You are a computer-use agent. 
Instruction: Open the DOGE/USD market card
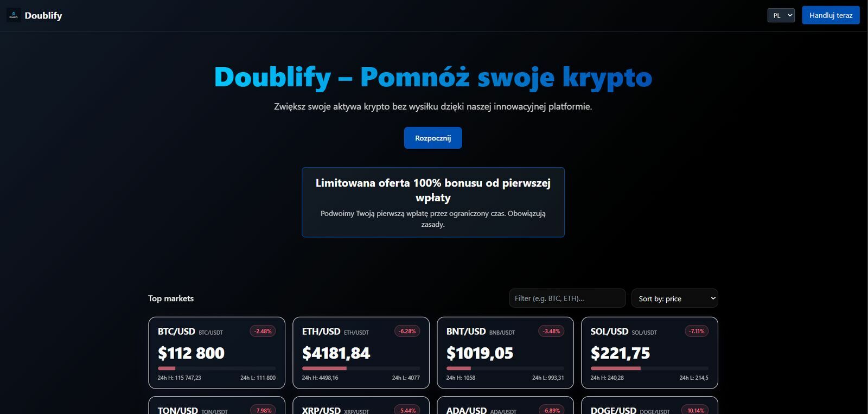tap(649, 406)
